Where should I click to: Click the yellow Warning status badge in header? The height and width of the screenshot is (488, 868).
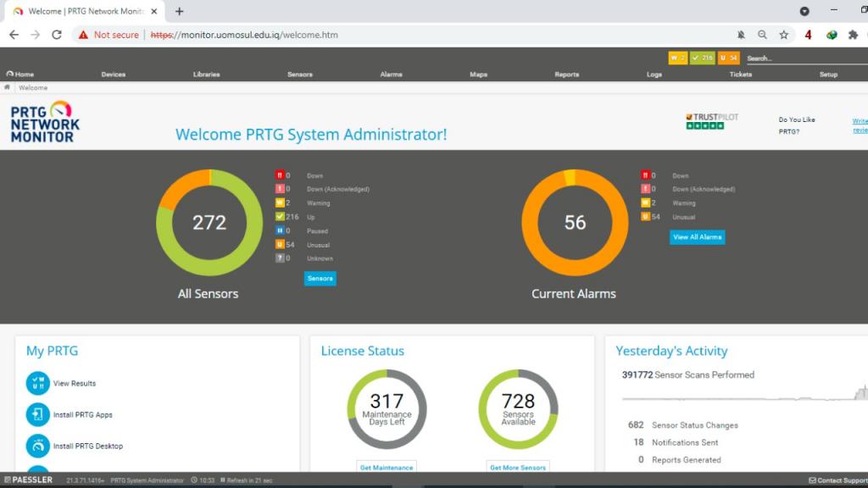(677, 58)
